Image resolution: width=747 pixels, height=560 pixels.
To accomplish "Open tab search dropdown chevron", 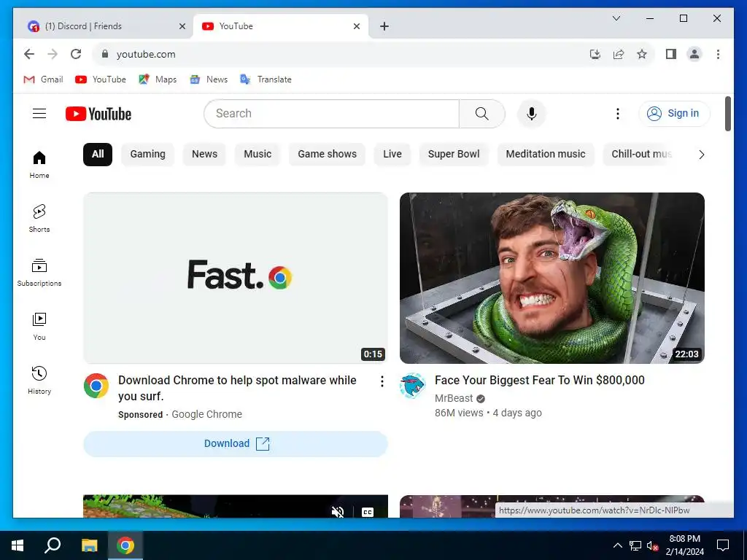I will tap(616, 18).
